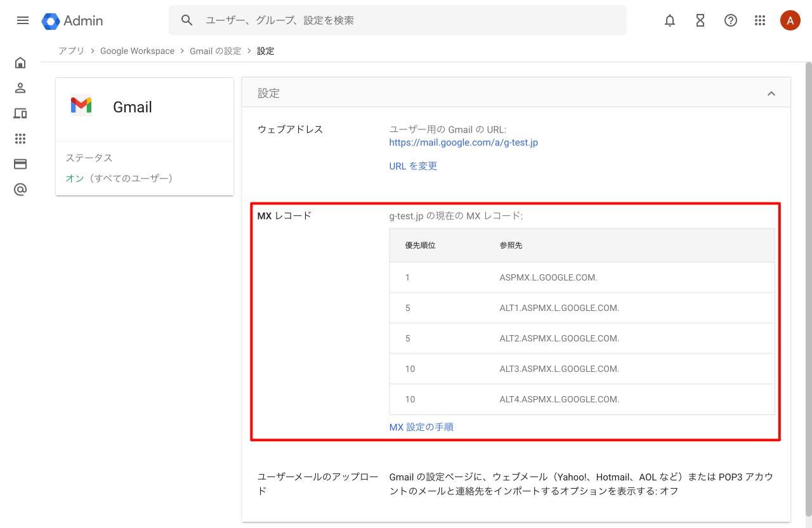Select the ALT1.ASPMX.L.GOOGLE.COM. cell
Image resolution: width=812 pixels, height=528 pixels.
click(560, 308)
